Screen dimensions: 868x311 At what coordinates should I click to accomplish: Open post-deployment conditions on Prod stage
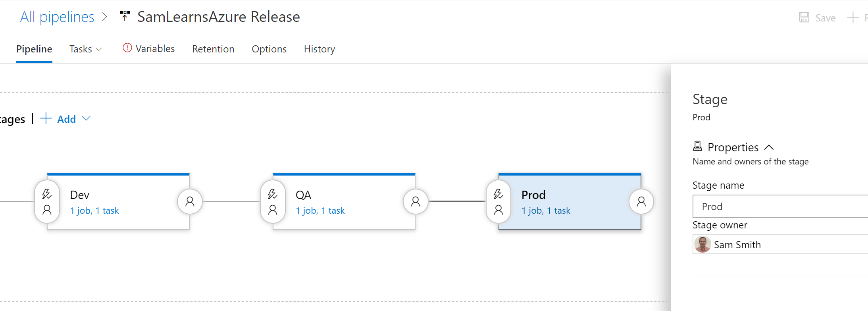click(641, 201)
